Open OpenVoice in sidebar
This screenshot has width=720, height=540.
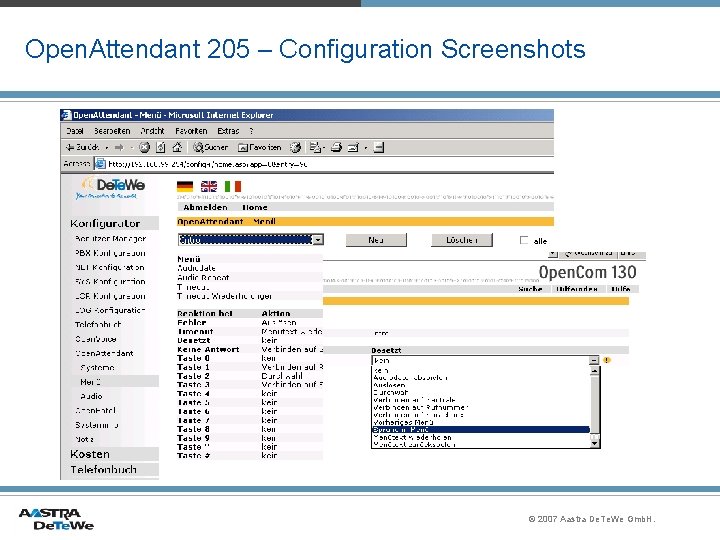[96, 339]
